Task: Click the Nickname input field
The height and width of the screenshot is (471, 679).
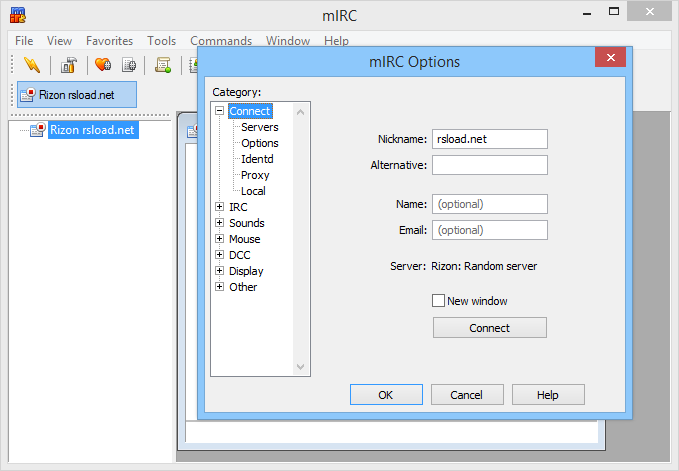Action: tap(490, 139)
